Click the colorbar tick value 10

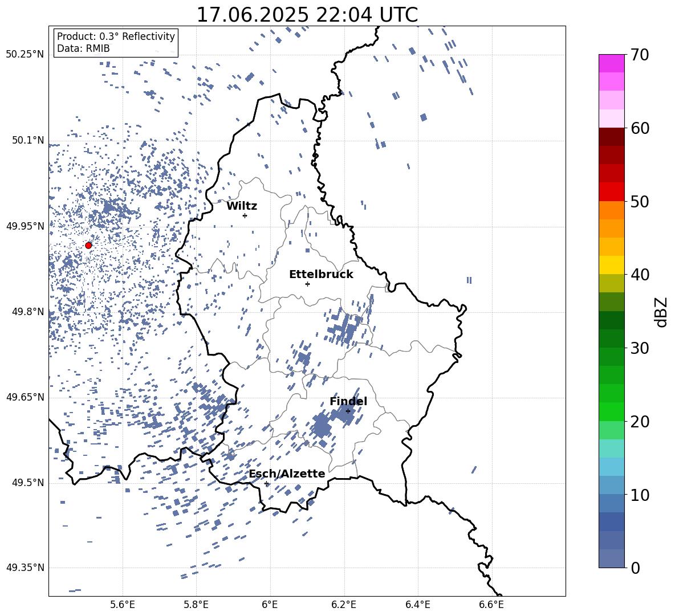pos(639,495)
